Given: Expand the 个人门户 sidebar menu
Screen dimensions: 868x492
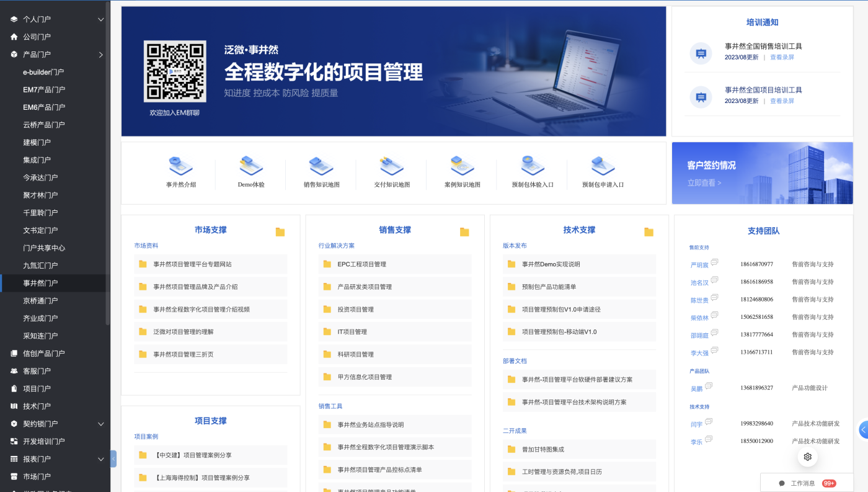Looking at the screenshot, I should pyautogui.click(x=101, y=20).
